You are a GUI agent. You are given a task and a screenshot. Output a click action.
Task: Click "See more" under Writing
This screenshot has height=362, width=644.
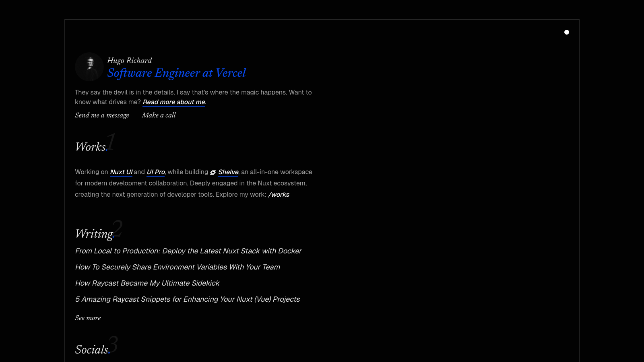pos(88,318)
